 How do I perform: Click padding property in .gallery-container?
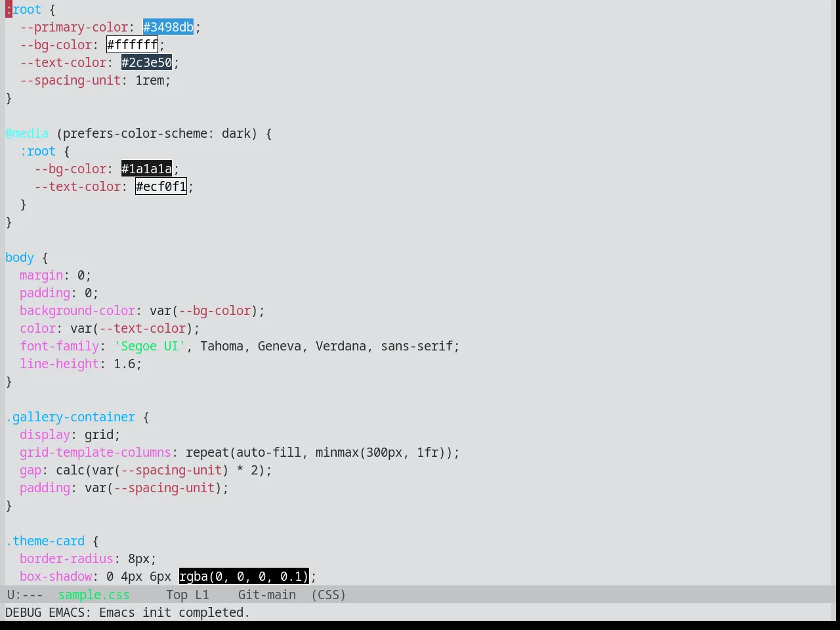coord(45,488)
